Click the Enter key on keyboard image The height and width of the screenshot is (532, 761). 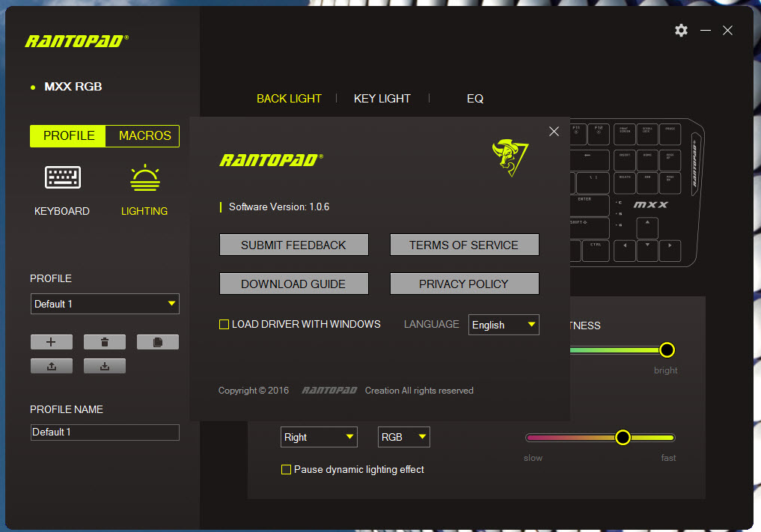(589, 205)
